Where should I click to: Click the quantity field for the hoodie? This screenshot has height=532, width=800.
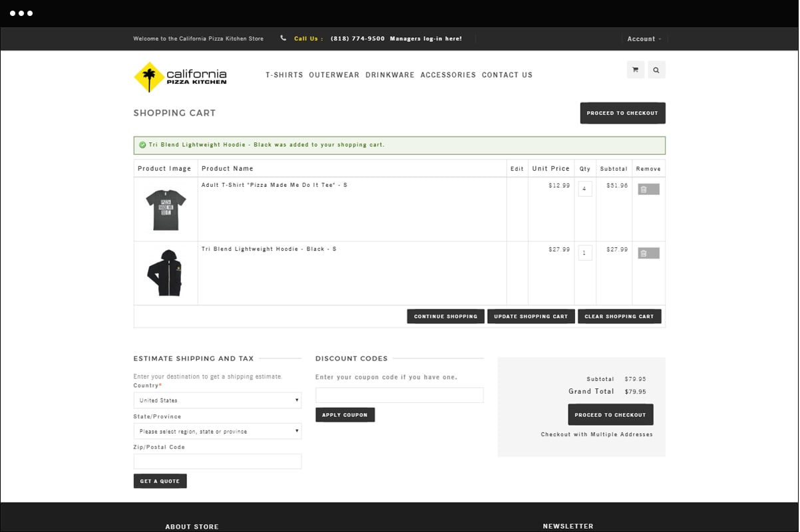point(585,253)
